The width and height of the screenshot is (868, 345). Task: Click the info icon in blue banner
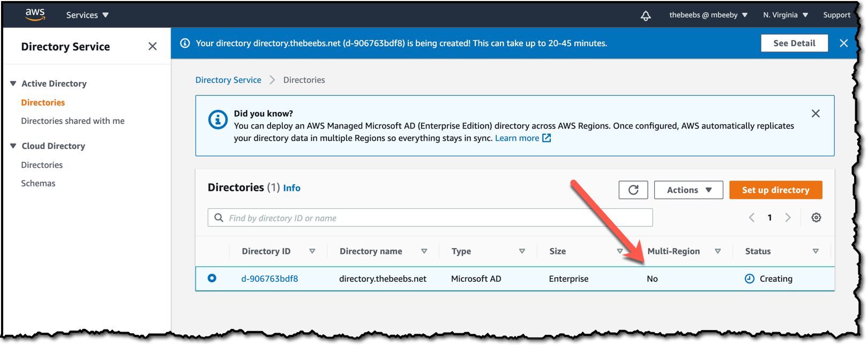click(185, 43)
